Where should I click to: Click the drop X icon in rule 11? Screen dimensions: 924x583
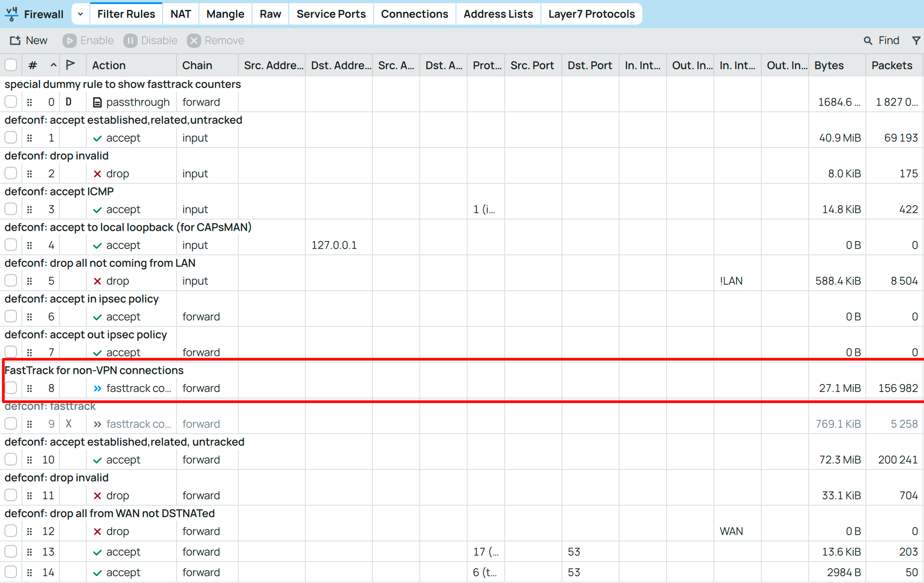tap(97, 496)
